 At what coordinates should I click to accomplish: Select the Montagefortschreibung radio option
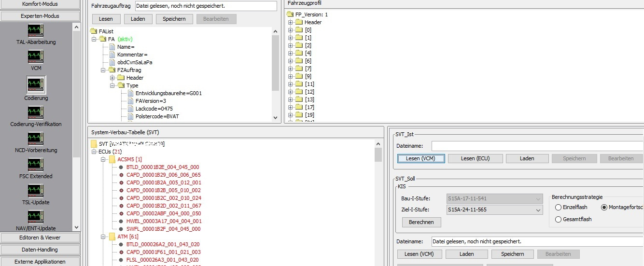(x=604, y=207)
